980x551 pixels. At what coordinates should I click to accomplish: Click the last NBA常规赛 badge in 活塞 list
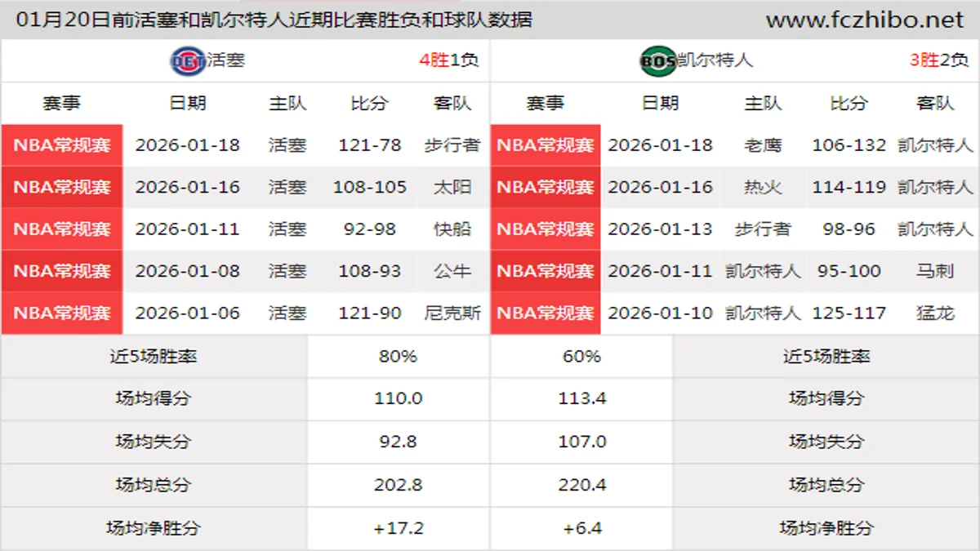[61, 313]
